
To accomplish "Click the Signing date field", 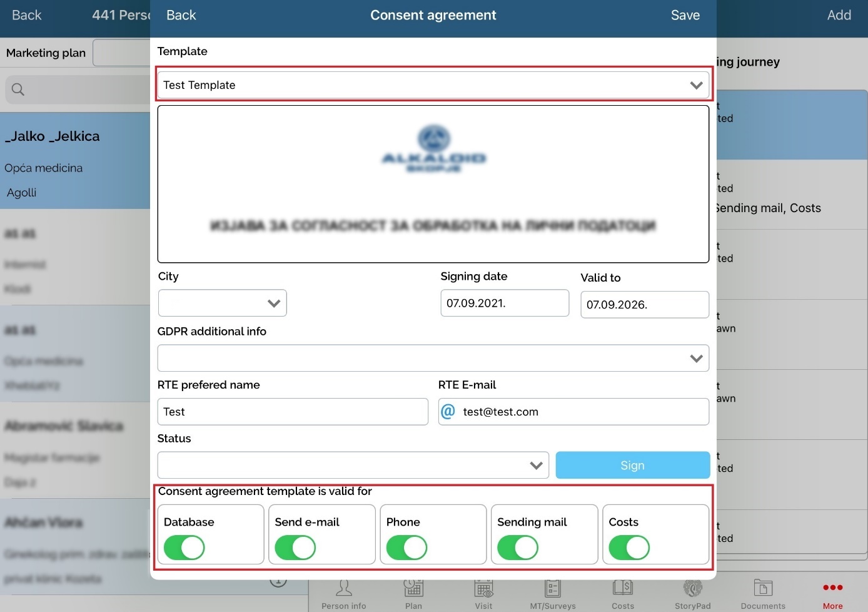I will pos(504,303).
